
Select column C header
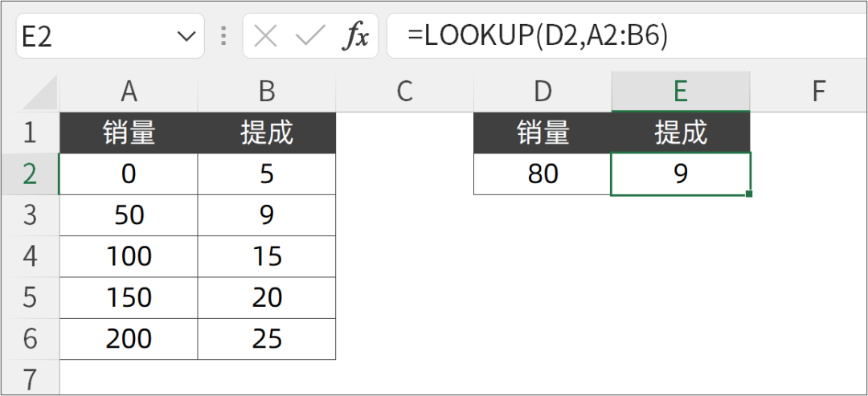[404, 92]
